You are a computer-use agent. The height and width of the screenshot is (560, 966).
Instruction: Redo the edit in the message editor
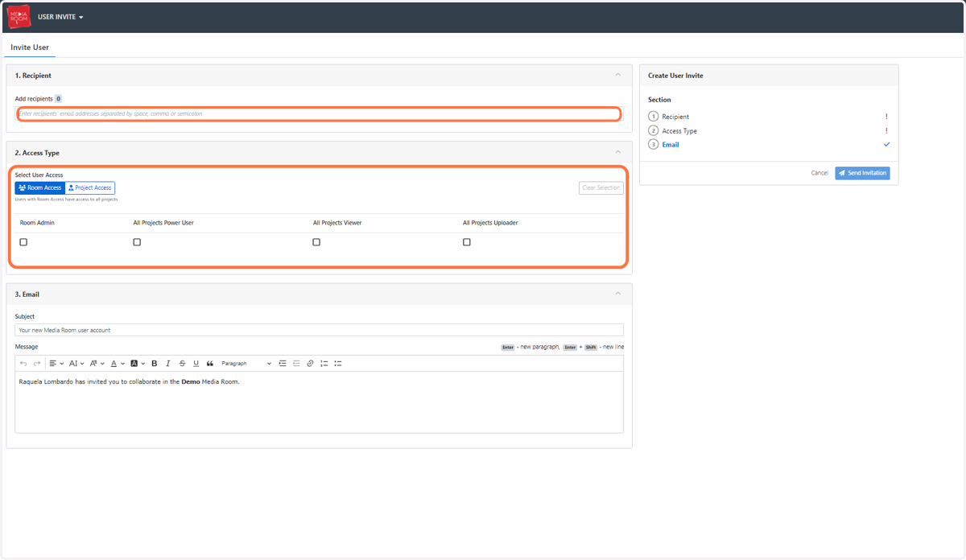[36, 364]
